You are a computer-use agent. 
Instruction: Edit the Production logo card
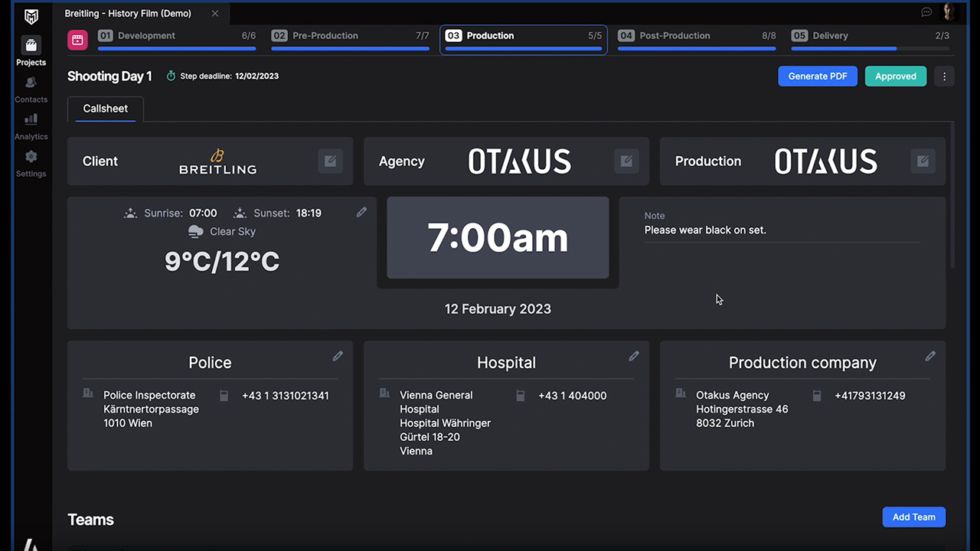[923, 161]
